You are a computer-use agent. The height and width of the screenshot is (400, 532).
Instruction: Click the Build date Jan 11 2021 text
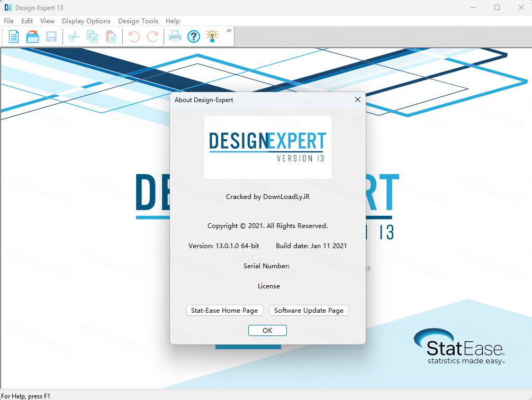tap(311, 246)
